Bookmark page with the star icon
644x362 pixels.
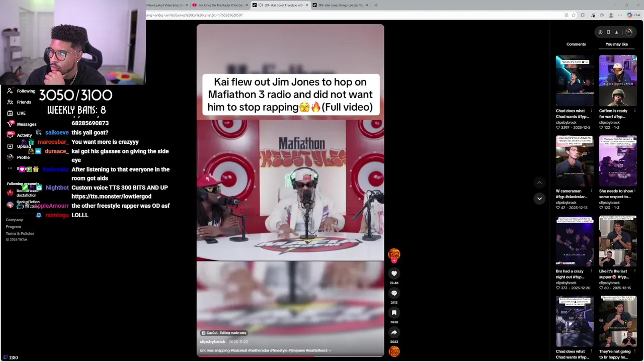point(574,15)
